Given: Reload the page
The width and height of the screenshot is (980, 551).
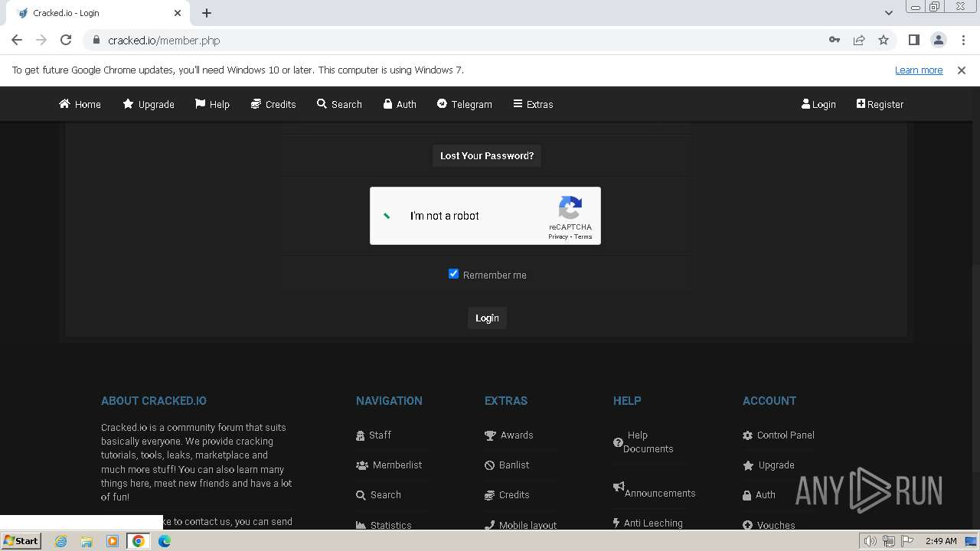Looking at the screenshot, I should click(66, 40).
